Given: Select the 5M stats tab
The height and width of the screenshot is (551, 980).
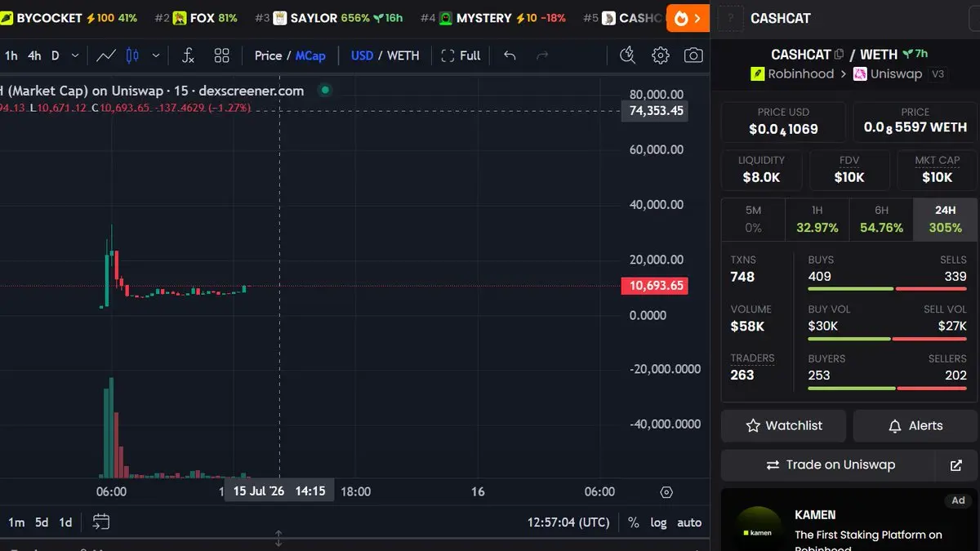Looking at the screenshot, I should (753, 219).
